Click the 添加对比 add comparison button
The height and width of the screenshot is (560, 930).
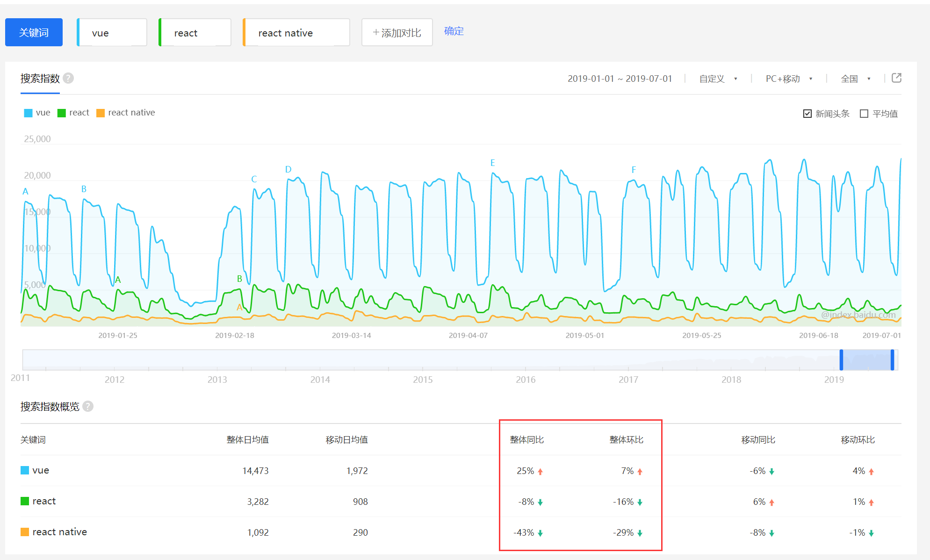click(397, 32)
